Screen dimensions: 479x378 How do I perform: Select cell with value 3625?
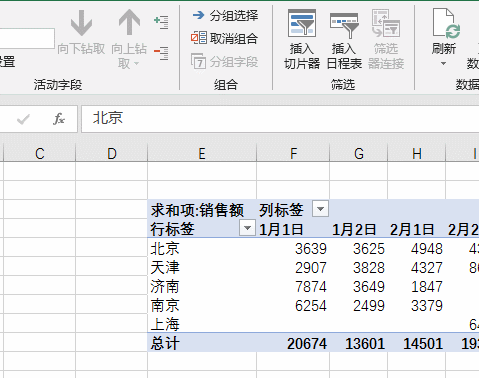(359, 248)
